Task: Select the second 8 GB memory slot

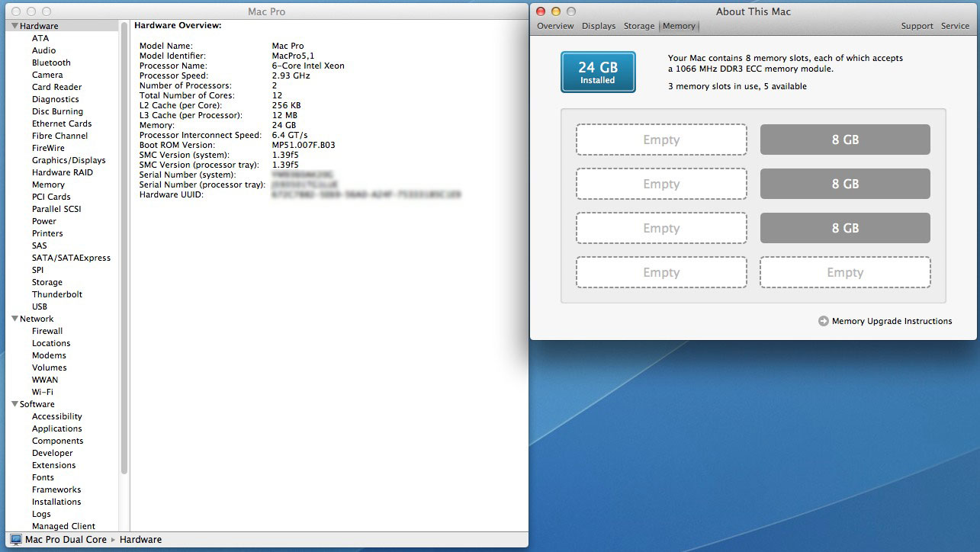Action: point(845,184)
